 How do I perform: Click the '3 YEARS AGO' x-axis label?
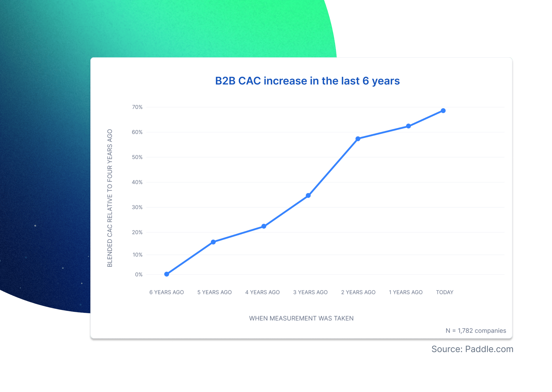coord(310,292)
